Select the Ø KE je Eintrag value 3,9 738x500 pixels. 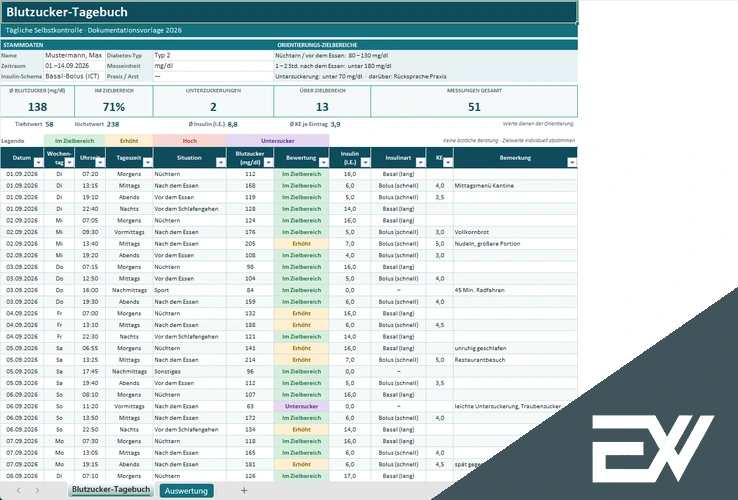tap(335, 124)
